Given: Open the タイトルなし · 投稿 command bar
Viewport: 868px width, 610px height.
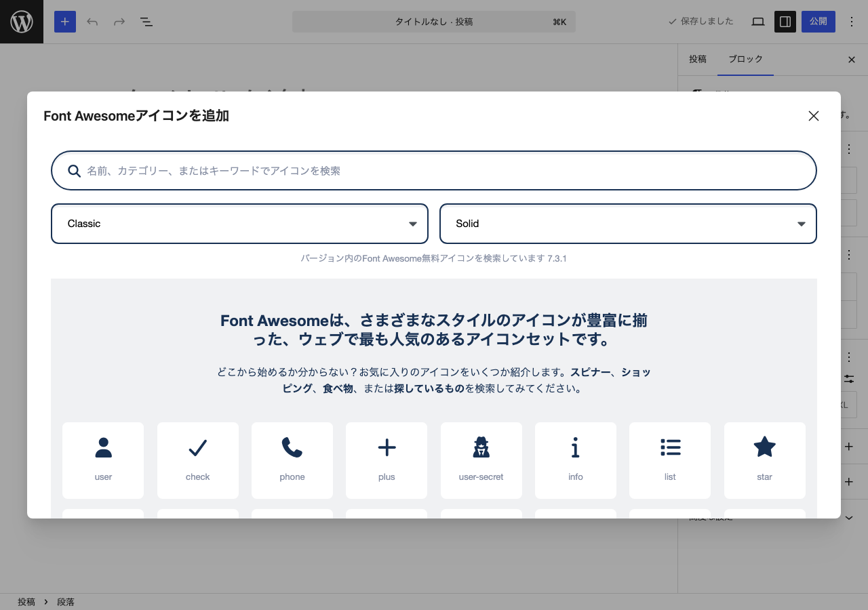Looking at the screenshot, I should pos(434,22).
